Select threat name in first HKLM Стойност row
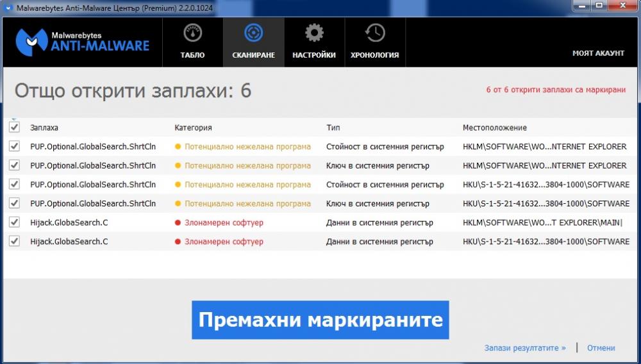The height and width of the screenshot is (364, 641). (93, 146)
